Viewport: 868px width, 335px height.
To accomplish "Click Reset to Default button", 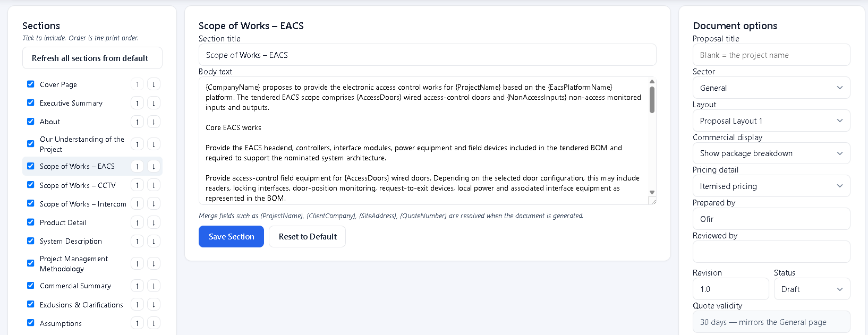I will [308, 237].
